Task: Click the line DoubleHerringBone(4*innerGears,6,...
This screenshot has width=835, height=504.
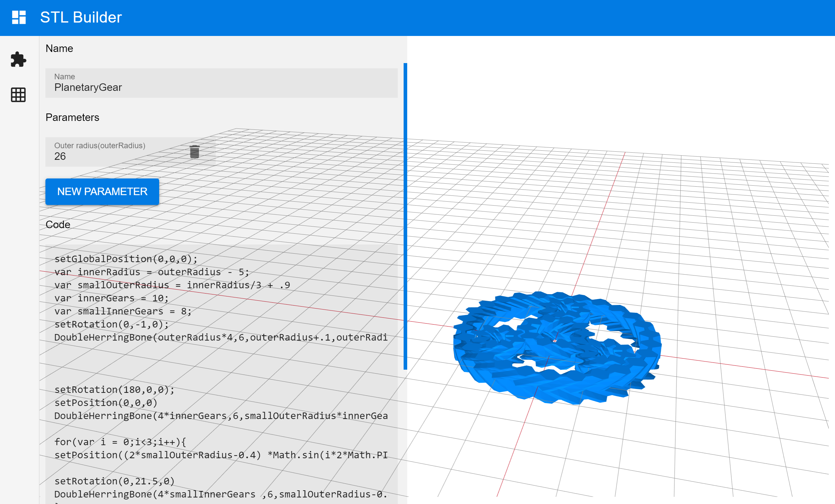Action: click(x=221, y=416)
